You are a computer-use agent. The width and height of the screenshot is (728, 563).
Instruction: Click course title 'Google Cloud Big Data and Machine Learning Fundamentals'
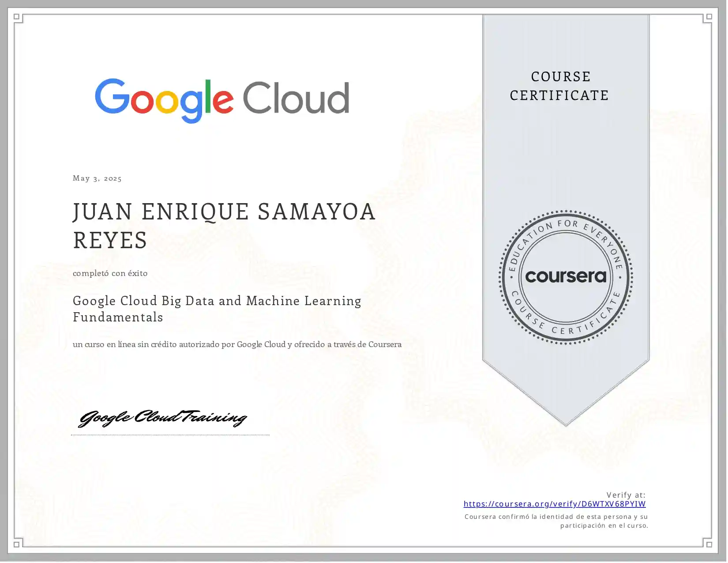coord(217,309)
